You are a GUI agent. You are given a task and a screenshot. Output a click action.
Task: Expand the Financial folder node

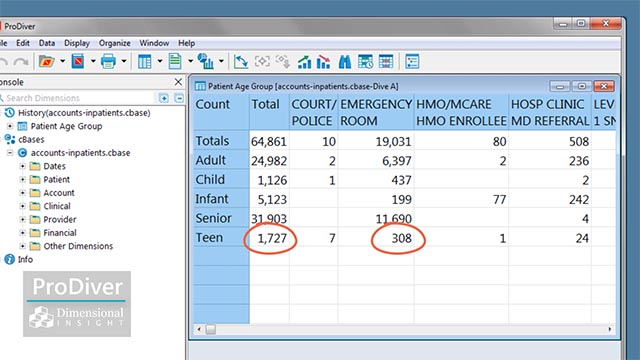[22, 233]
